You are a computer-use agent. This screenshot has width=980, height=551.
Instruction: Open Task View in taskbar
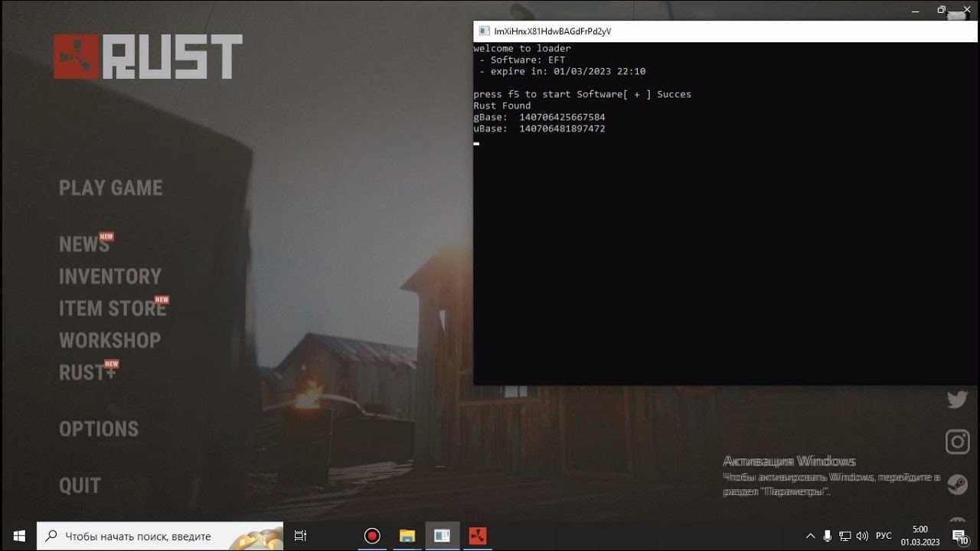[x=301, y=536]
